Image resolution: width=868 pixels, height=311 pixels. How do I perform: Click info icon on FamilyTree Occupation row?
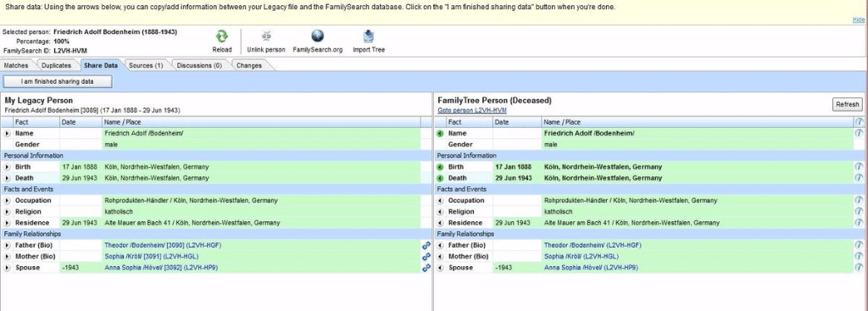click(860, 200)
